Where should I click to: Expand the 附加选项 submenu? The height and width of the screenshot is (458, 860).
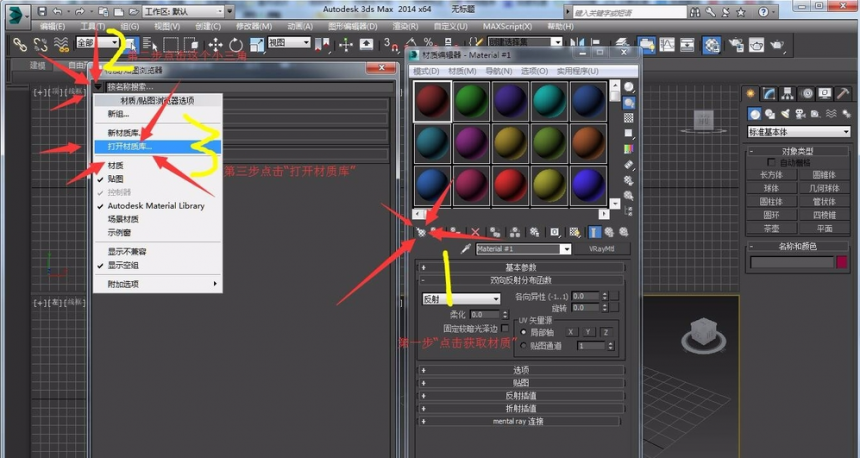coord(158,284)
